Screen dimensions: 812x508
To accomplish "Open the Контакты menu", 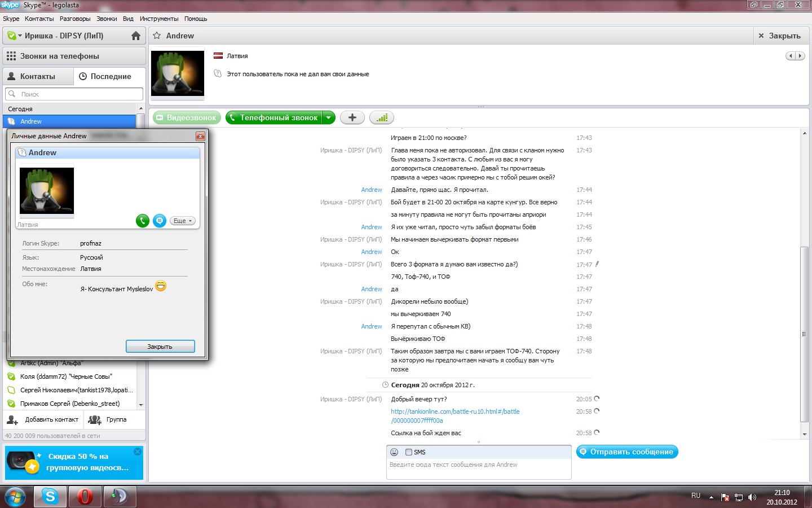I will pos(39,19).
